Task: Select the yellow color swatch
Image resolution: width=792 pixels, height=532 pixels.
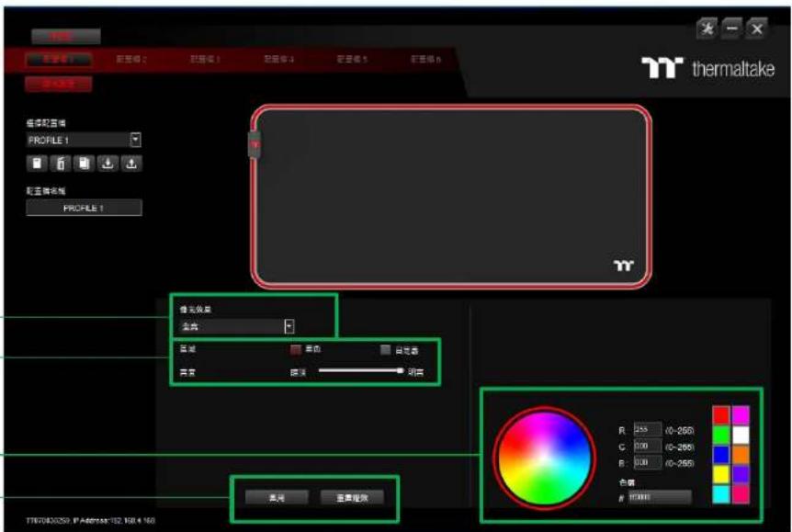Action: point(720,474)
